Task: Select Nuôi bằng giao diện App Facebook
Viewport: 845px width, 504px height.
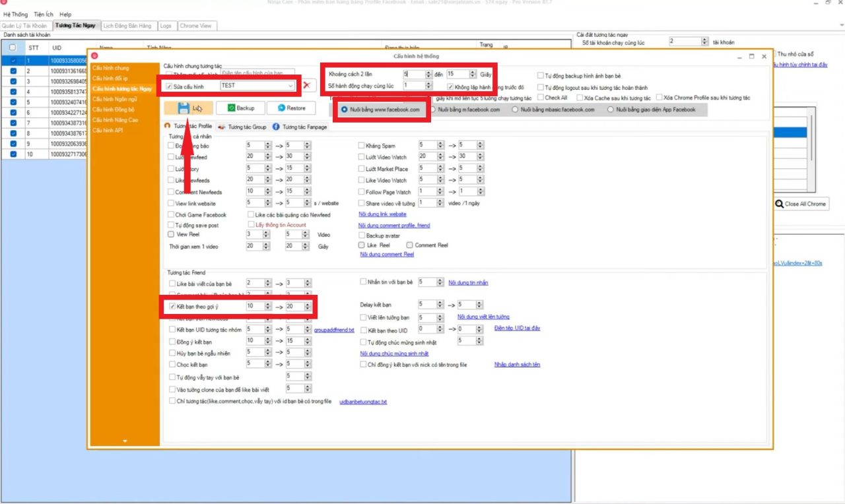Action: point(611,110)
